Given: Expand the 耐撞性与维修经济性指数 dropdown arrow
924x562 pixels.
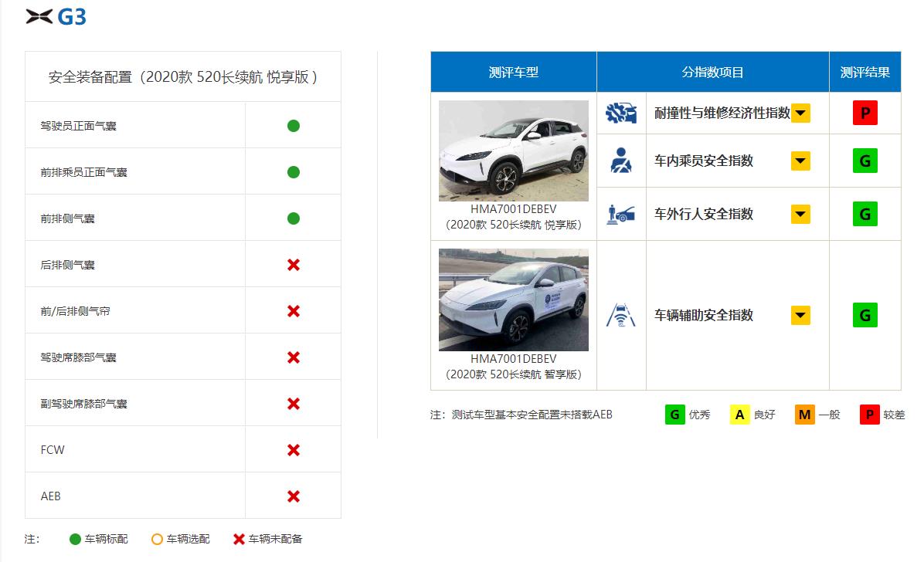Looking at the screenshot, I should coord(800,113).
